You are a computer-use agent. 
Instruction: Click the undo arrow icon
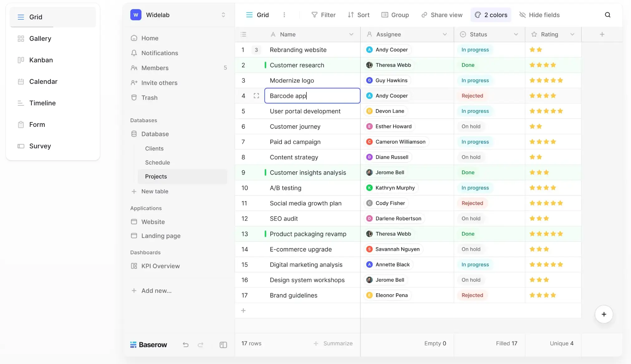185,345
